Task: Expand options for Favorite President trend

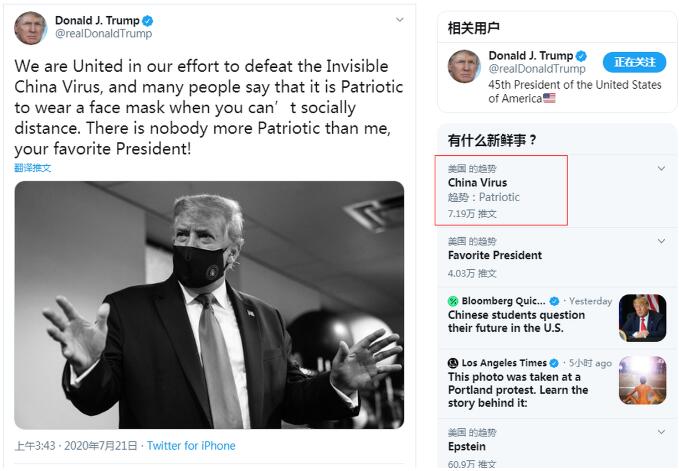Action: (661, 241)
